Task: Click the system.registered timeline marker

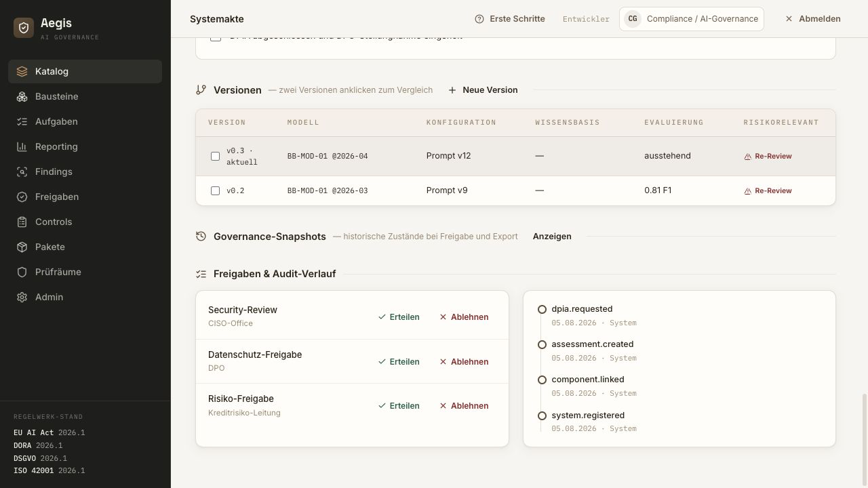Action: pos(542,415)
